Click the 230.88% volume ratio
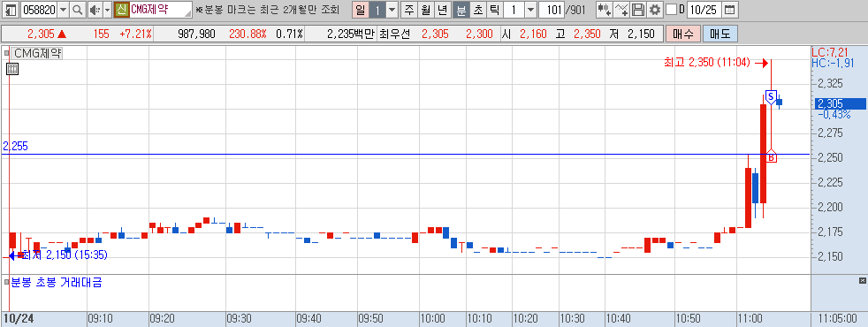 pyautogui.click(x=247, y=34)
